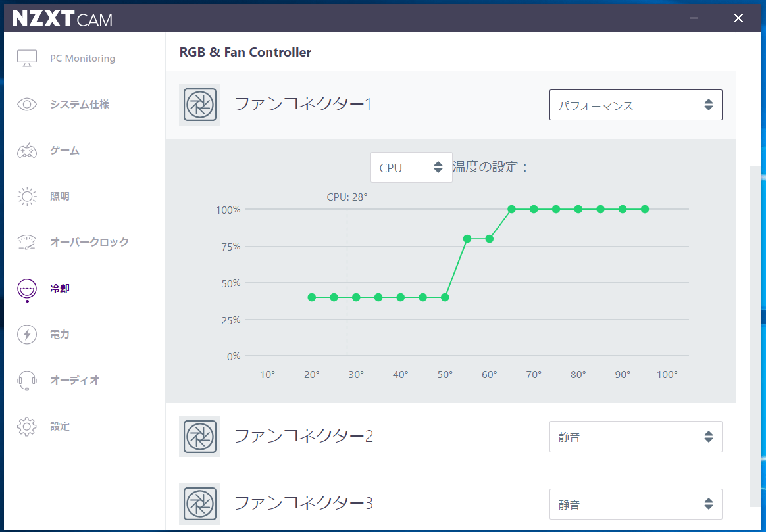The width and height of the screenshot is (766, 532).
Task: Go to オーディオ page
Action: point(75,380)
